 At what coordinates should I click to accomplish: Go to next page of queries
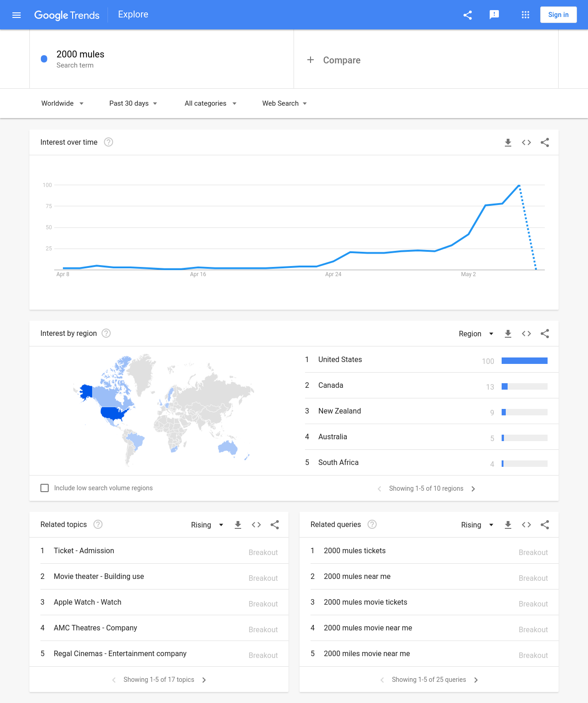coord(476,680)
